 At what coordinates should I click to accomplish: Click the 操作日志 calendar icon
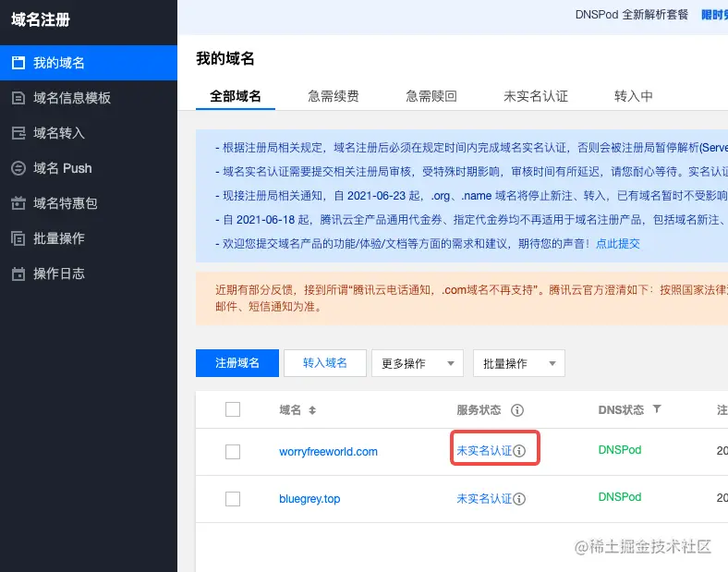(18, 274)
